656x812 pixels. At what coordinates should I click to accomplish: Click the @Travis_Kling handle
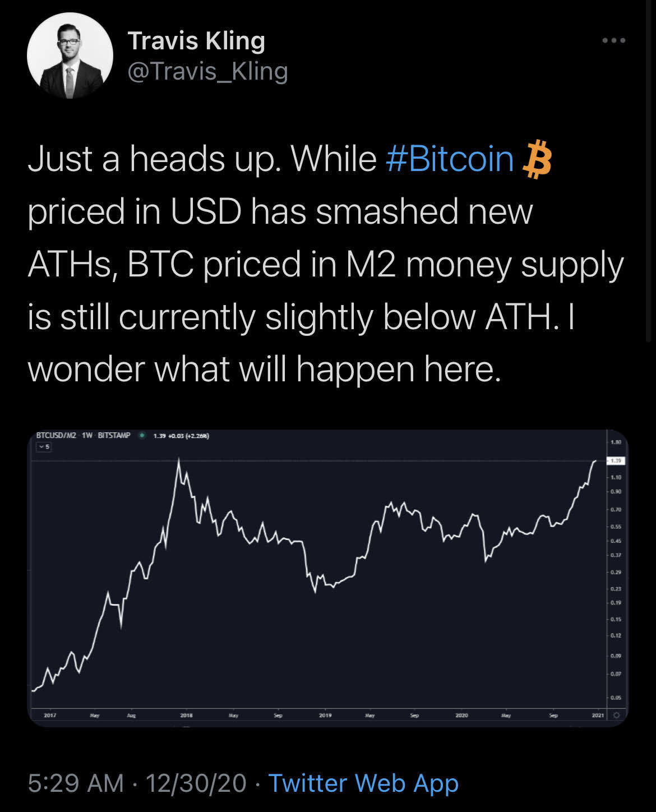point(207,71)
